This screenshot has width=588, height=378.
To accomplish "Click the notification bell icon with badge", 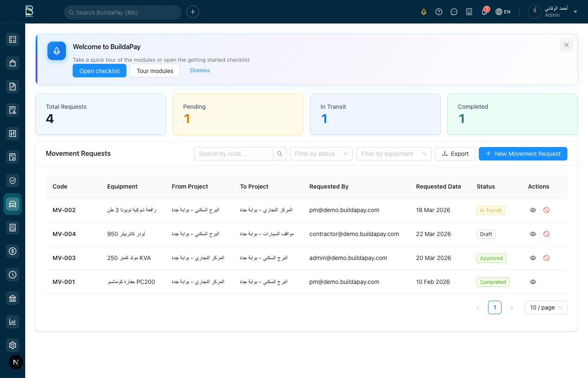I will click(x=484, y=12).
